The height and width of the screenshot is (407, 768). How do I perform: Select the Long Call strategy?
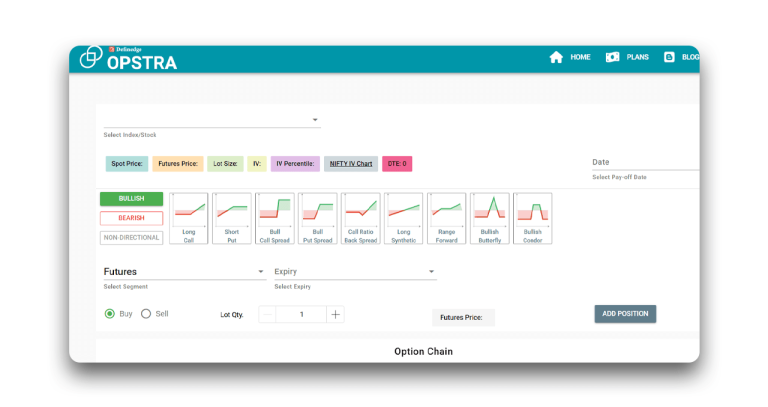point(189,218)
